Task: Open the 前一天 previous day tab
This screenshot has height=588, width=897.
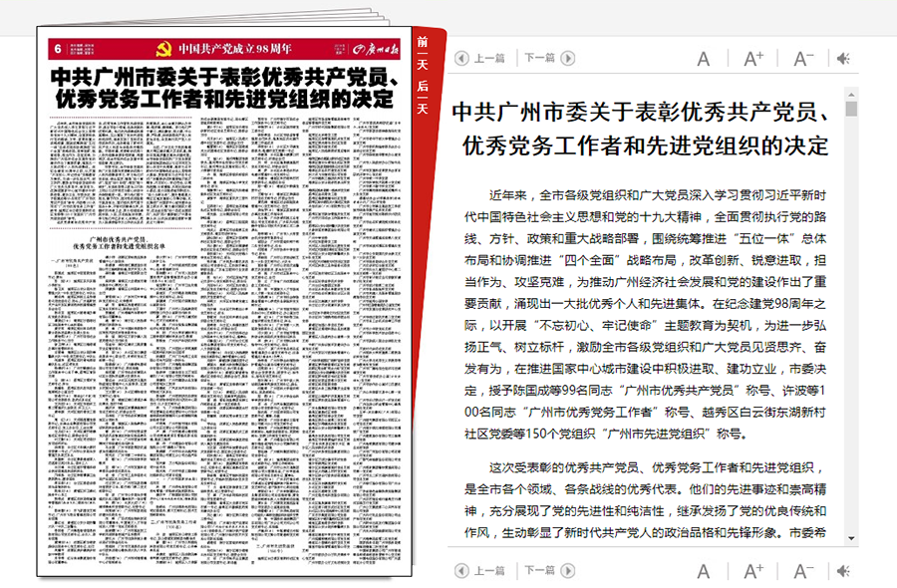Action: click(423, 53)
